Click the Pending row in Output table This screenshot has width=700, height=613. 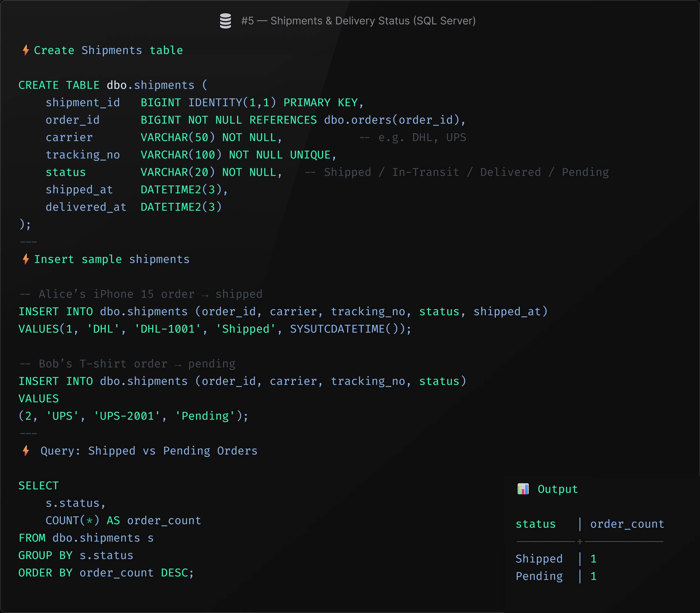tap(556, 576)
